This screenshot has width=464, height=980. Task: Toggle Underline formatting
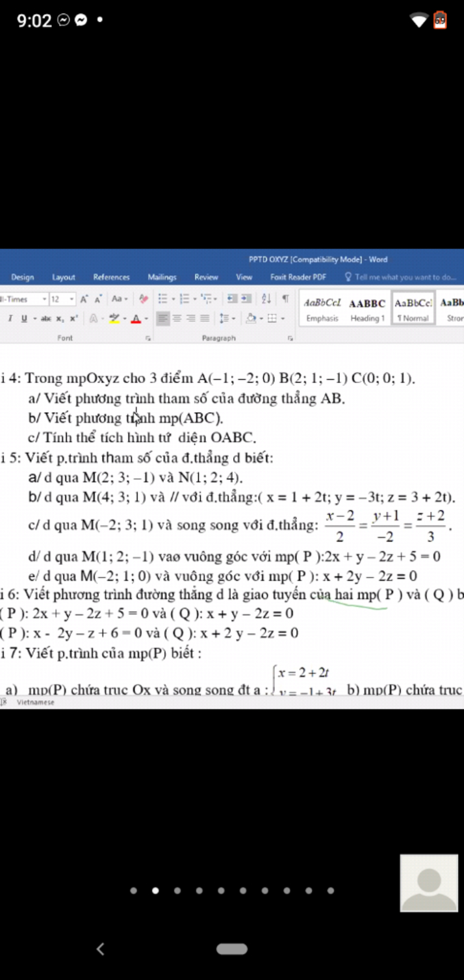(24, 319)
